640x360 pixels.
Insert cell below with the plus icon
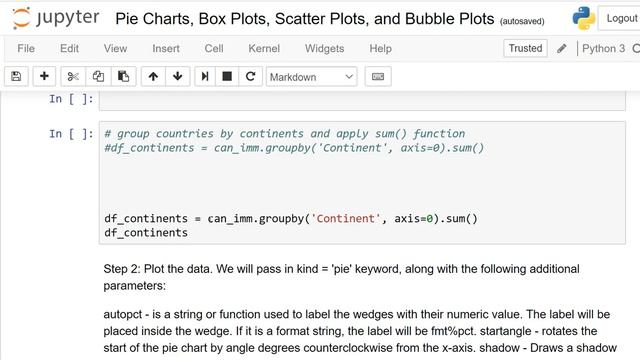click(x=44, y=76)
